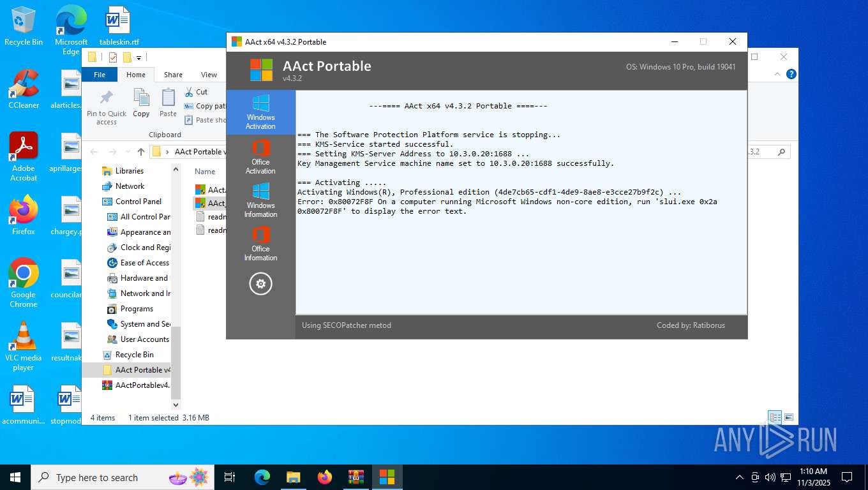Open Windows Information in AAct sidebar
Image resolution: width=868 pixels, height=490 pixels.
pos(260,200)
